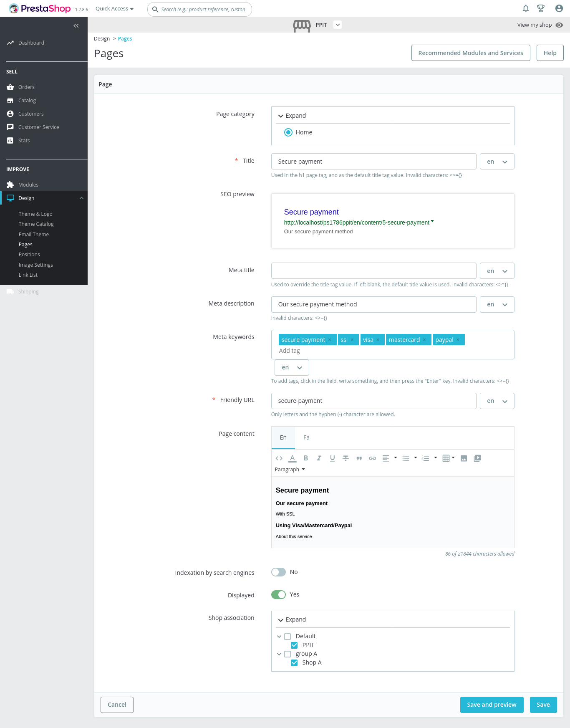Open the Meta keywords language dropdown
The image size is (570, 728).
[292, 367]
